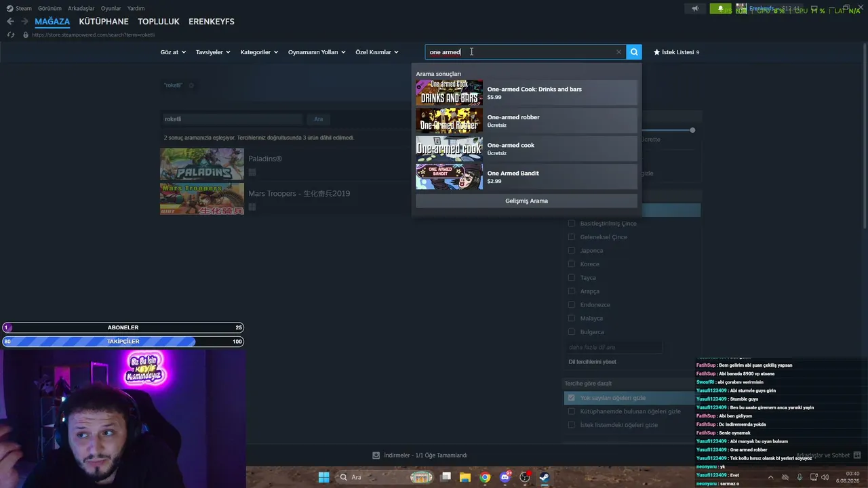Tick the Japonca language checkbox

pyautogui.click(x=572, y=251)
